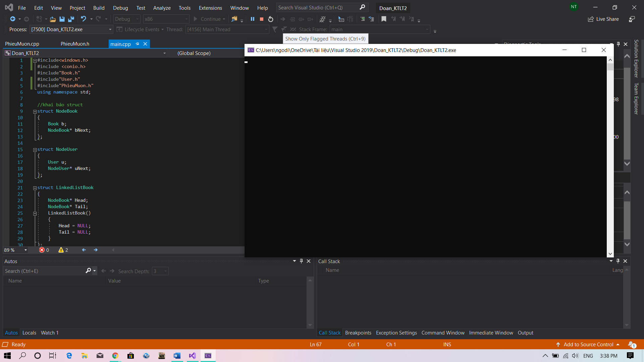Open Live Share
Image resolution: width=644 pixels, height=362 pixels.
(x=603, y=19)
